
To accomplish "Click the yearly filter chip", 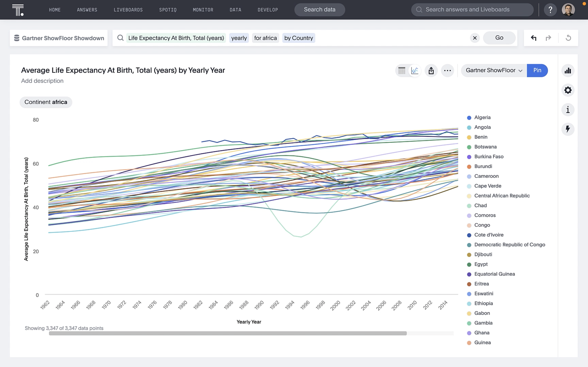I will tap(239, 38).
